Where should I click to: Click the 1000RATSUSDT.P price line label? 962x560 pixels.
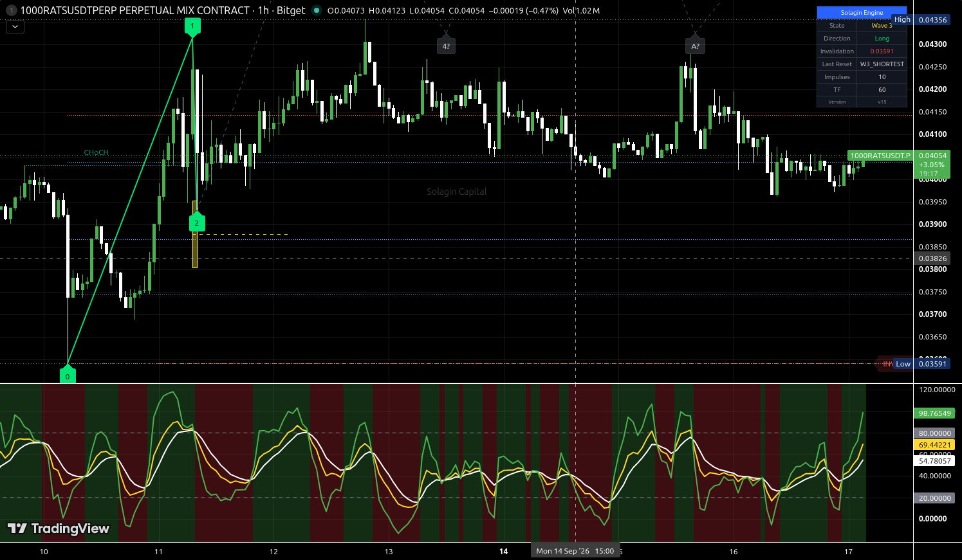pyautogui.click(x=880, y=156)
